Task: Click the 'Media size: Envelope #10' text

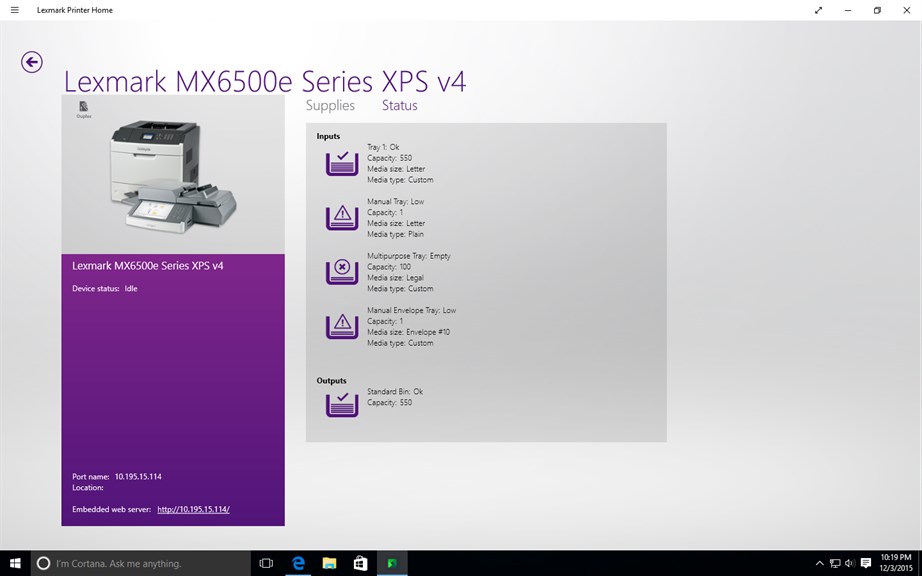Action: (409, 332)
